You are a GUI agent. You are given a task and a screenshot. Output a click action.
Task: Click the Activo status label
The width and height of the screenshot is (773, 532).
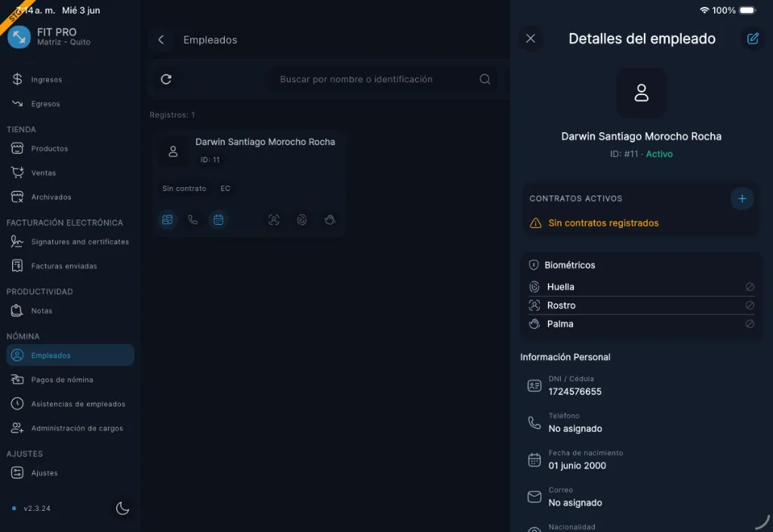click(659, 154)
